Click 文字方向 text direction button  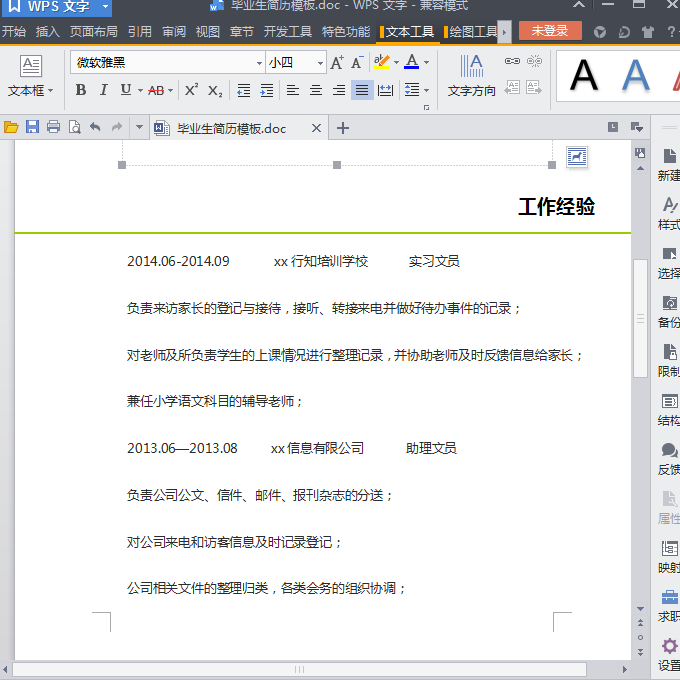[x=471, y=75]
